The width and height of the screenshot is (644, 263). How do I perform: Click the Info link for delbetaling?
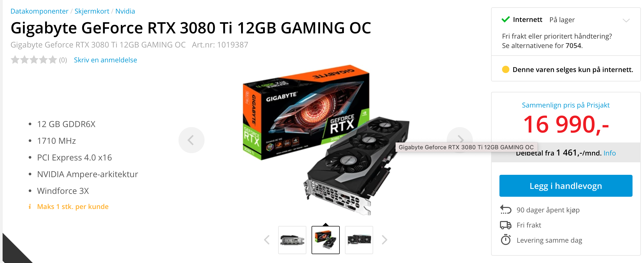click(x=610, y=153)
